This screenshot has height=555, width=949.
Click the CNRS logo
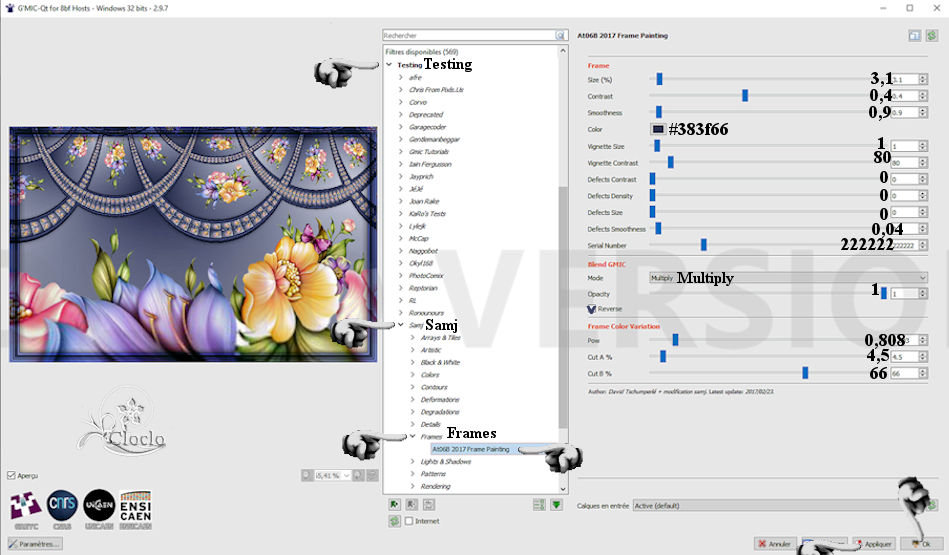tap(62, 508)
